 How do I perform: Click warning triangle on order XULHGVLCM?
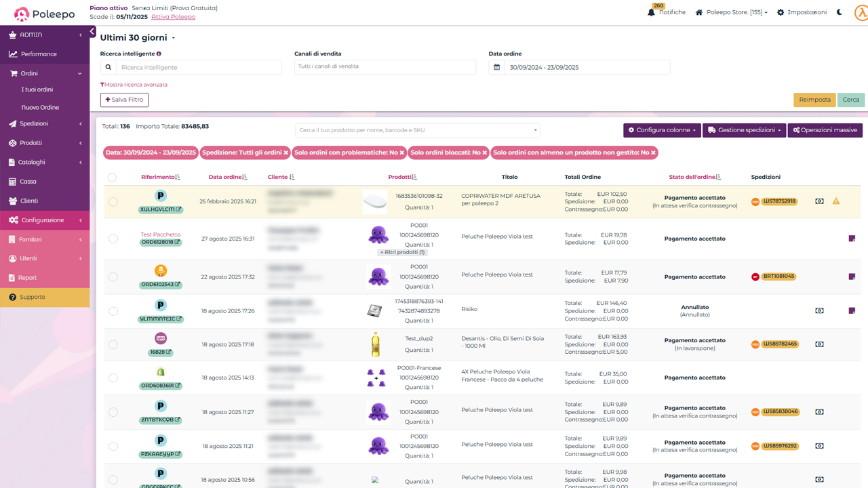pos(836,201)
